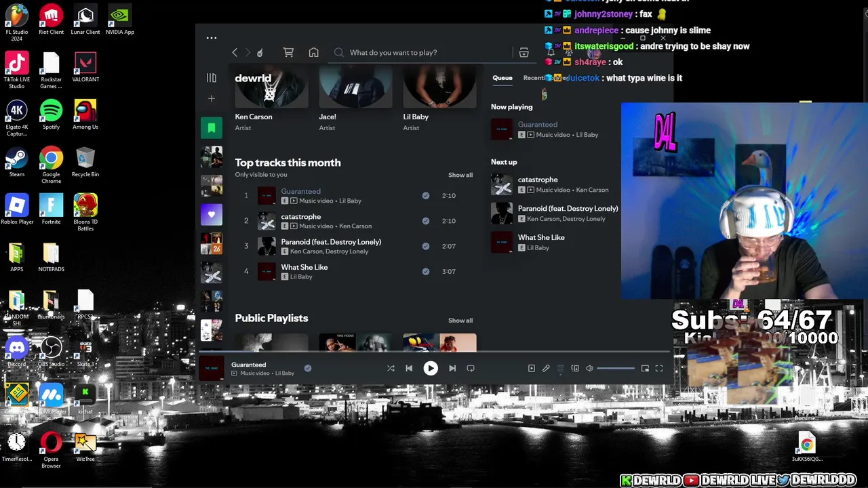The height and width of the screenshot is (488, 868).
Task: Toggle saved checkmark on Paranoid track row
Action: (x=426, y=246)
